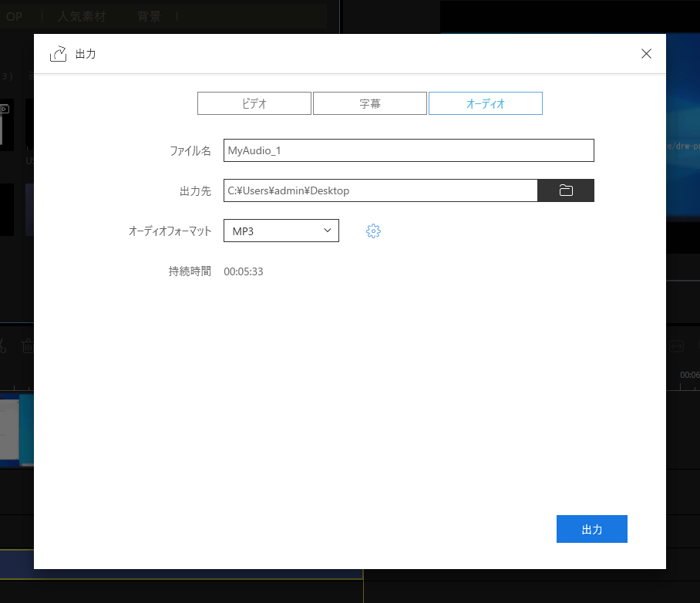The height and width of the screenshot is (603, 700).
Task: Switch to the 字幕 subtitle tab
Action: click(x=370, y=103)
